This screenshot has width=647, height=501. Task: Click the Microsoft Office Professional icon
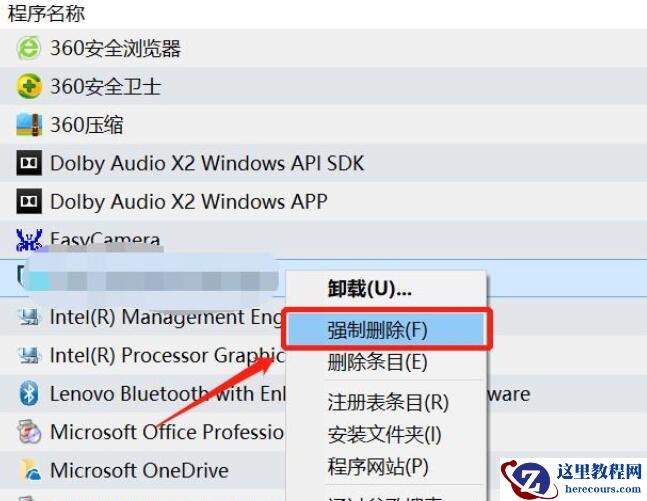tap(29, 432)
